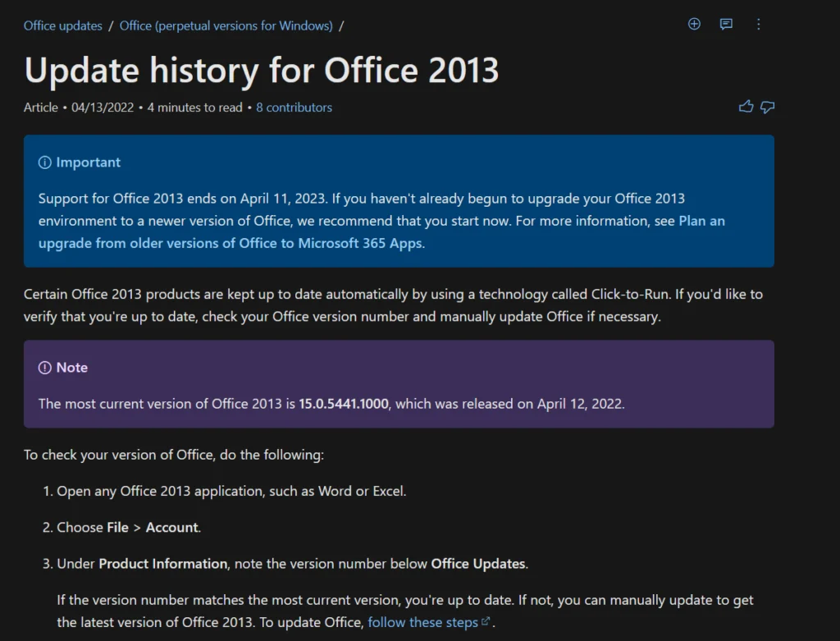View the 8 contributors link
The image size is (840, 641).
pos(294,108)
